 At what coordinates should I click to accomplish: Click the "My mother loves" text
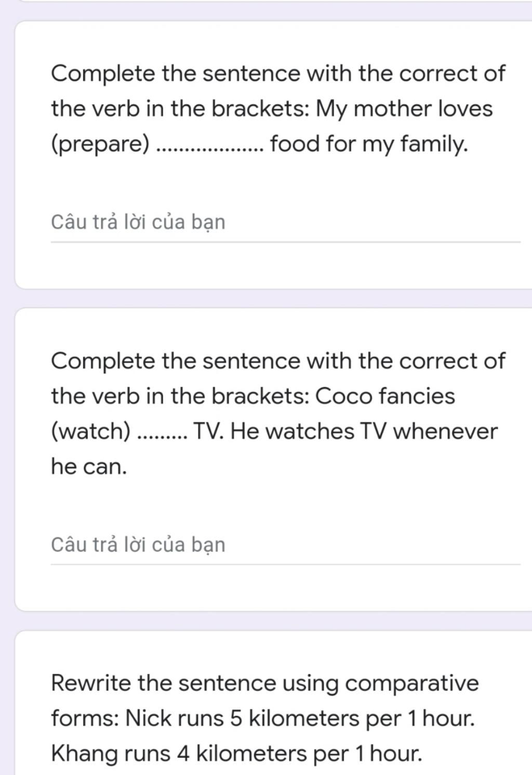coord(404,109)
